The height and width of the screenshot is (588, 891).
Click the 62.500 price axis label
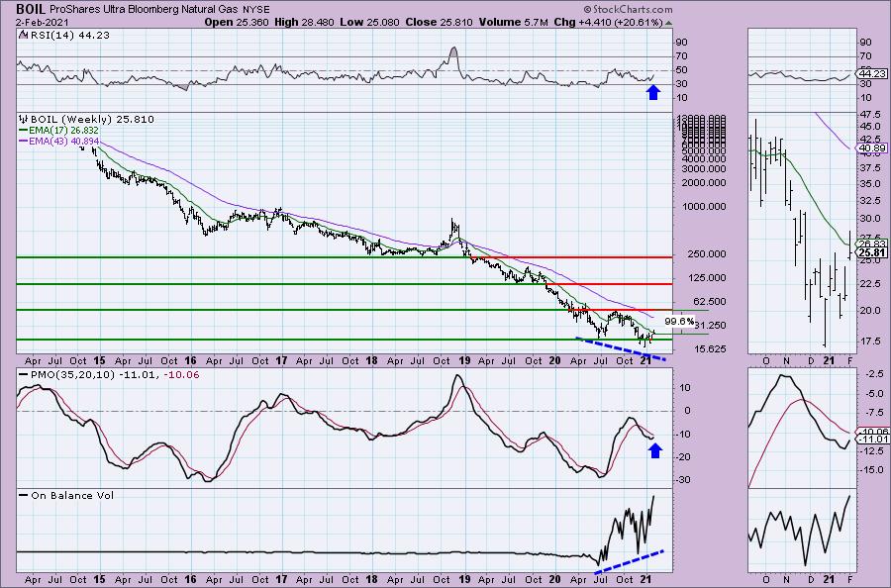(709, 301)
